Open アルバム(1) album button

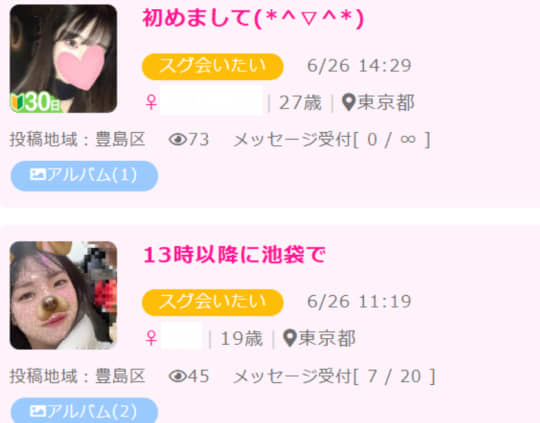click(84, 176)
